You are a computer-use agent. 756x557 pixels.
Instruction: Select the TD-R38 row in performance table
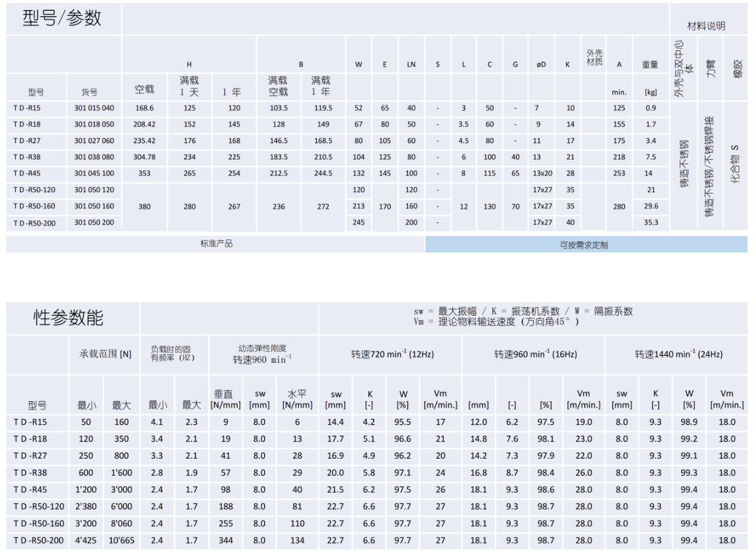click(x=32, y=473)
